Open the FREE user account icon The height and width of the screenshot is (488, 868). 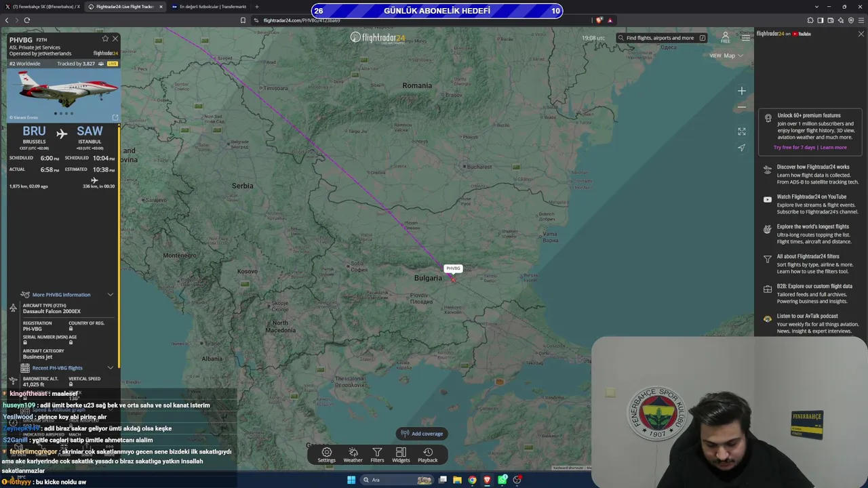tap(726, 37)
